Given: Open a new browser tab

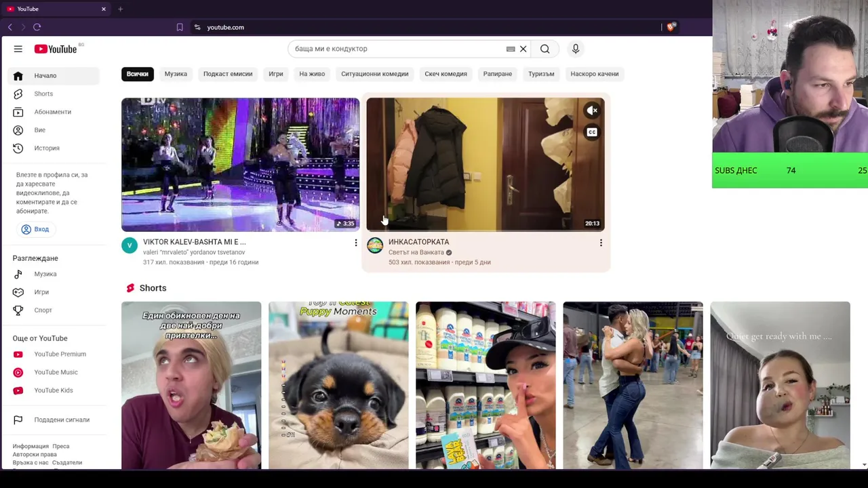Looking at the screenshot, I should 120,9.
